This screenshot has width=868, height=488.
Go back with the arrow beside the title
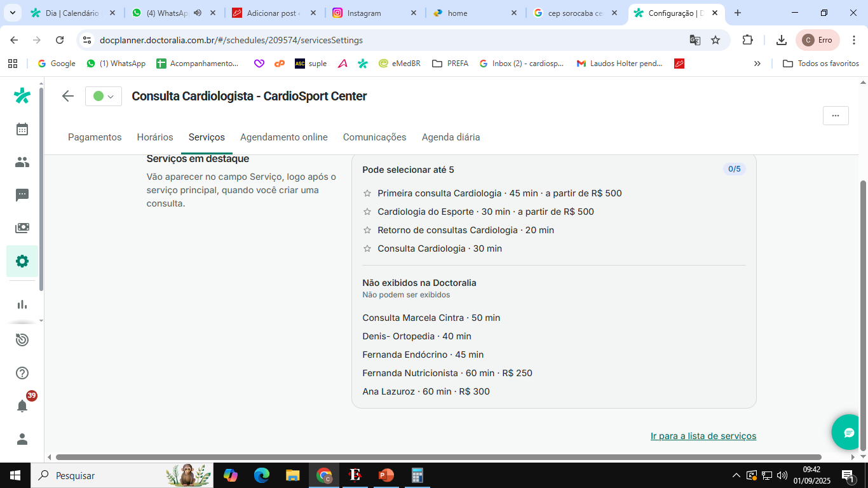[x=68, y=96]
